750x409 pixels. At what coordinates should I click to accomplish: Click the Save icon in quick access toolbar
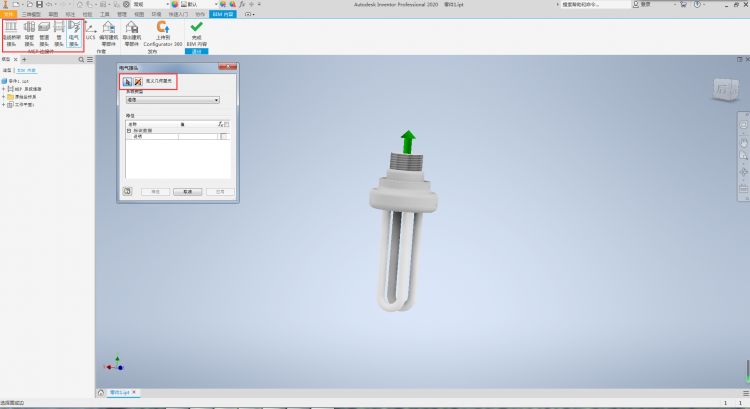pyautogui.click(x=39, y=4)
